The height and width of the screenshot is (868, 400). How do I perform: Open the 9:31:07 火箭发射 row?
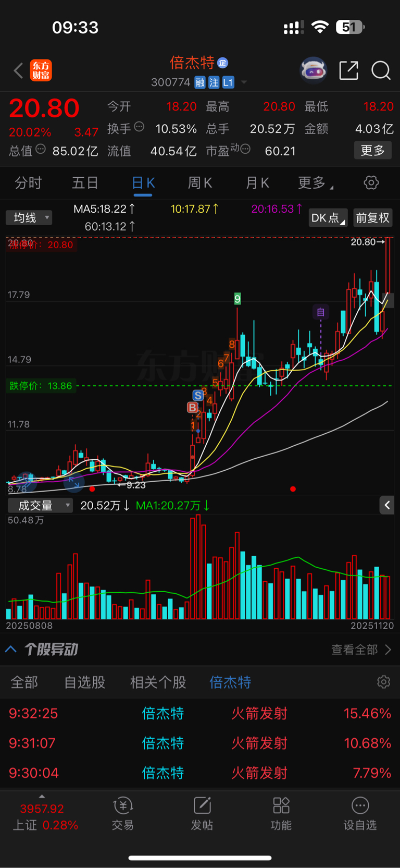(200, 743)
